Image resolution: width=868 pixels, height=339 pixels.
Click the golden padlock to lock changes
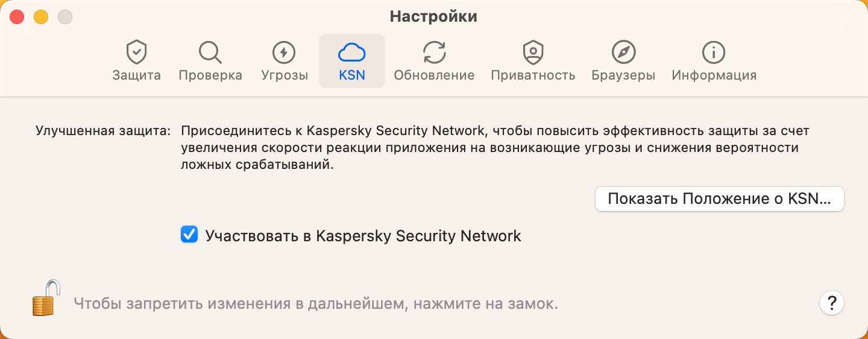(46, 298)
